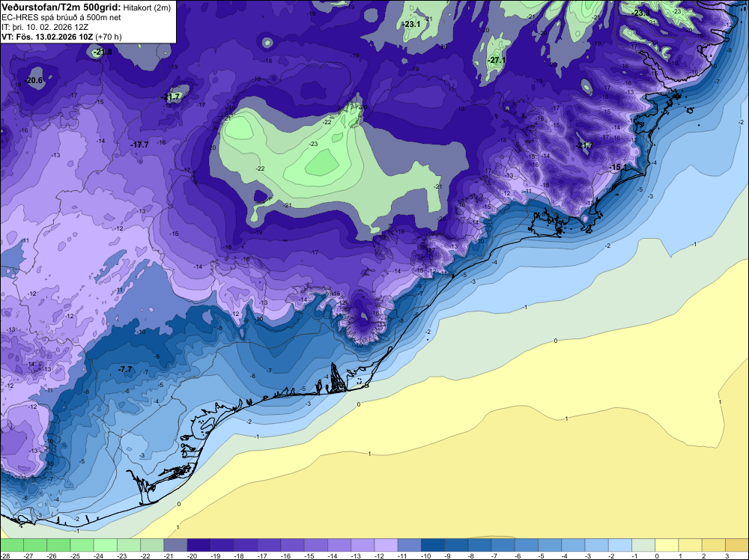
Task: Click the 'Hitakort (2m)' label in header
Action: [147, 7]
